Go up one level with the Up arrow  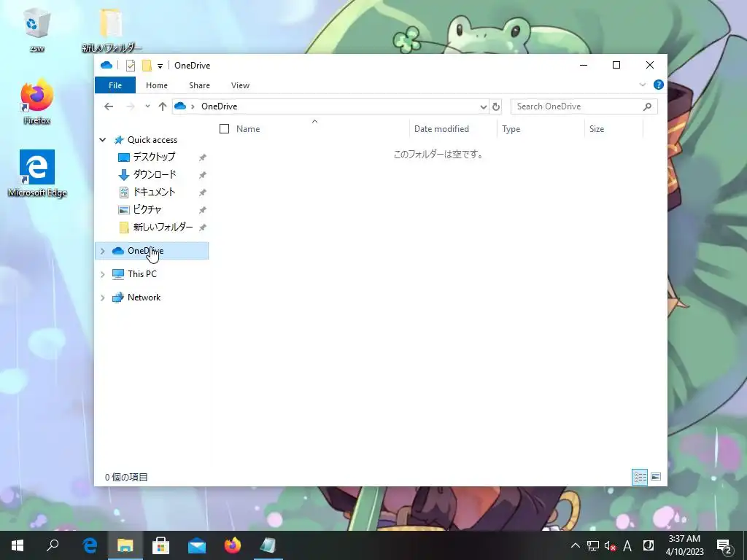[x=163, y=106]
